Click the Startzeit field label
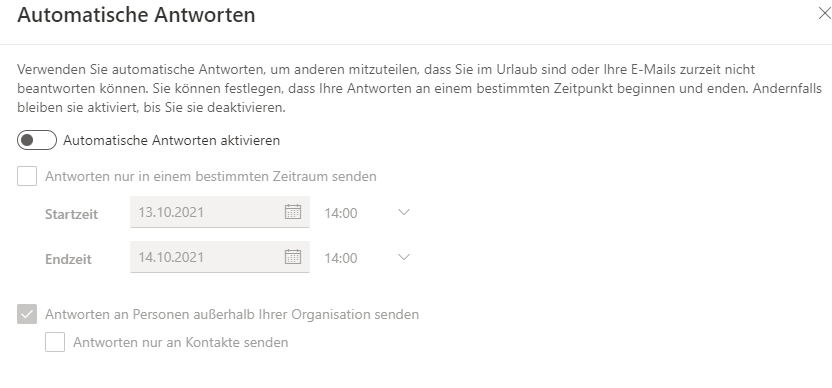This screenshot has height=388, width=832. click(x=72, y=214)
